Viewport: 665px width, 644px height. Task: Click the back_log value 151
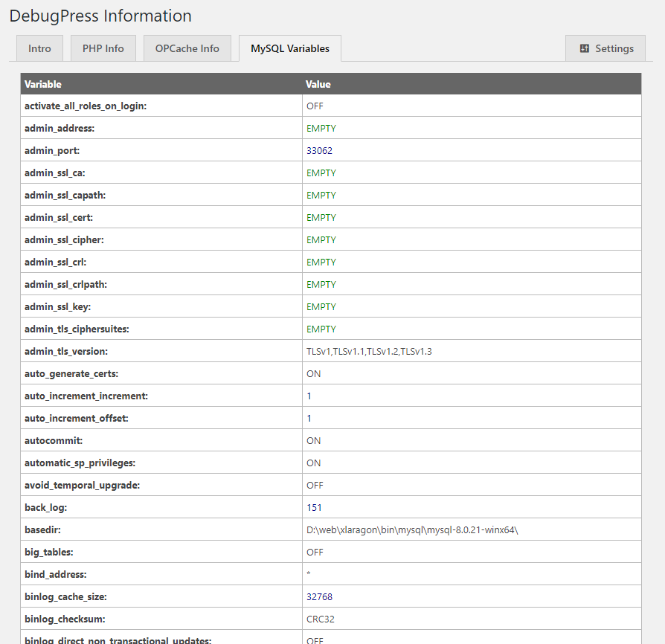(x=314, y=507)
